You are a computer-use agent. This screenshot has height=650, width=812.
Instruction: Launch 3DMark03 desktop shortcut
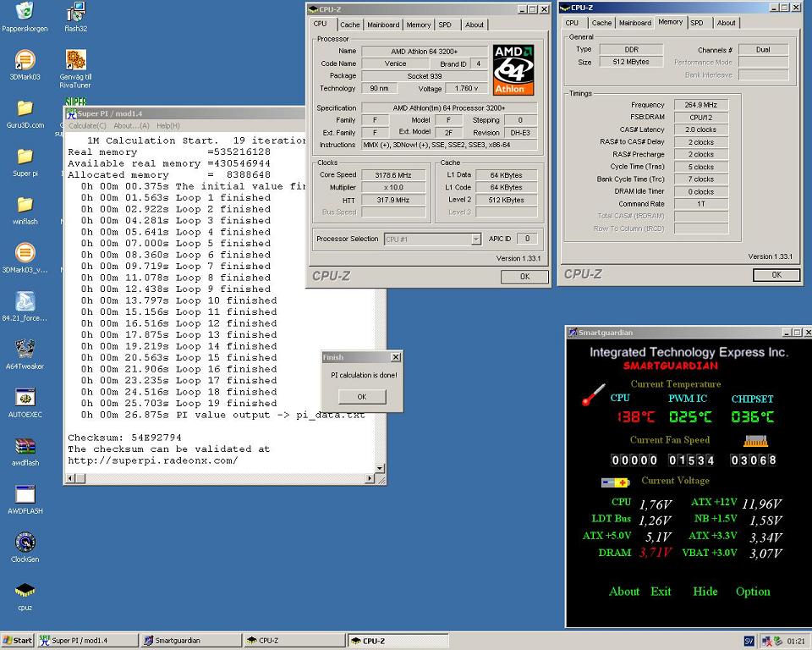point(25,59)
